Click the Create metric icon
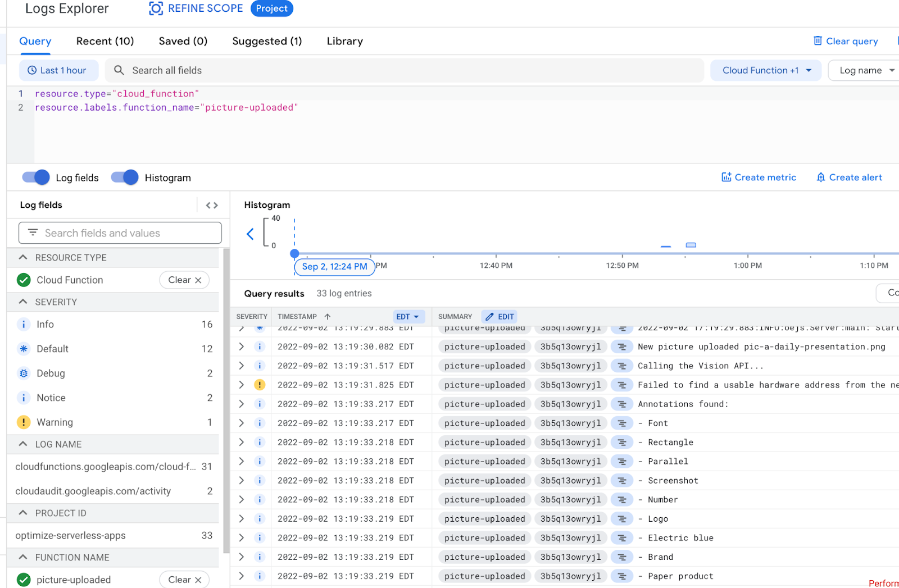 coord(726,177)
